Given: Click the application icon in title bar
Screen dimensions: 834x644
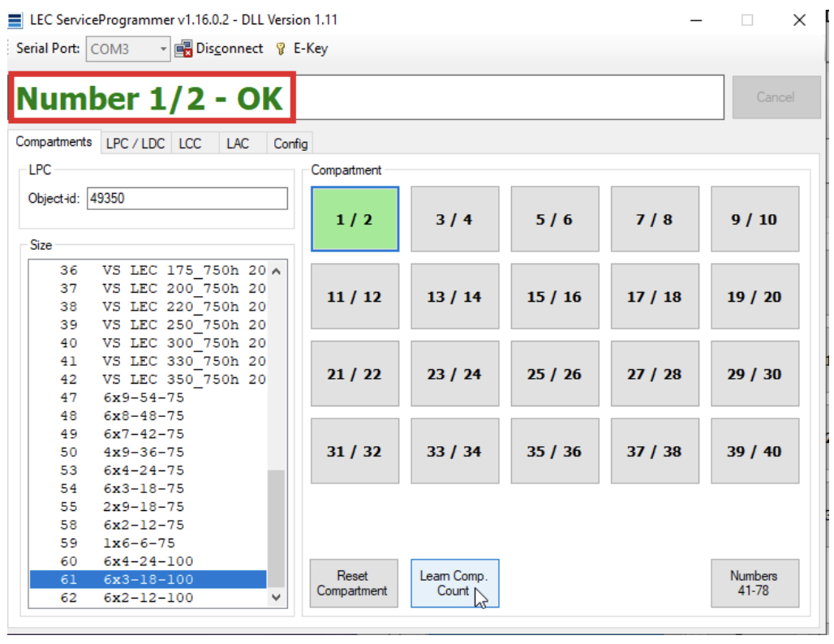Looking at the screenshot, I should (x=15, y=20).
